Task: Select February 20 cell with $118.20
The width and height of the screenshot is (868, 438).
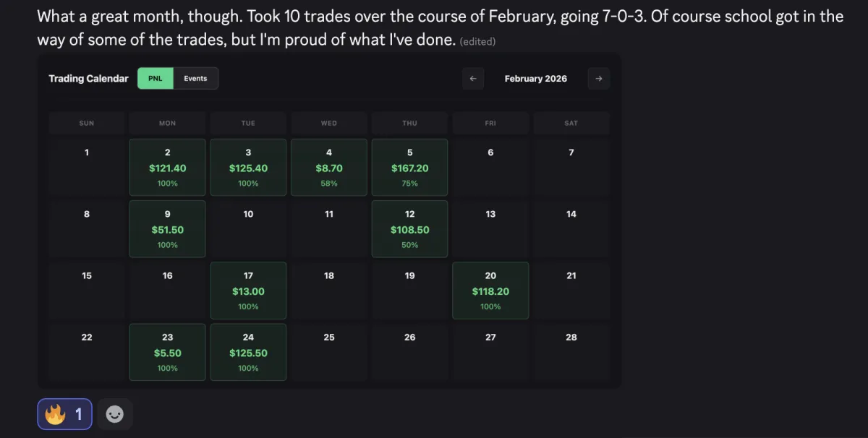Action: [490, 291]
